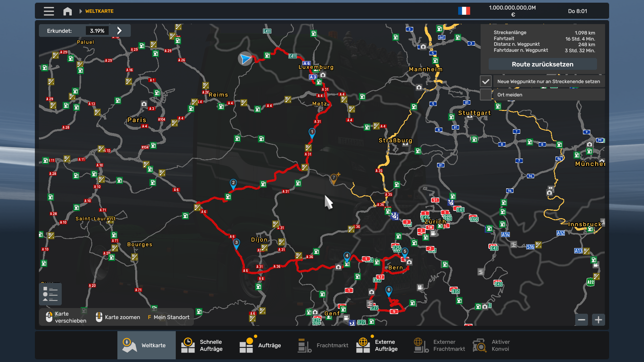Expand the Erkundet exploration arrow
The image size is (644, 362).
pyautogui.click(x=119, y=31)
